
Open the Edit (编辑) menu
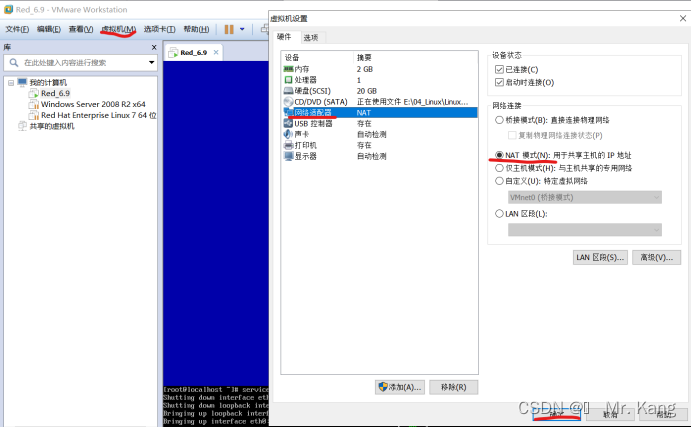[x=49, y=29]
